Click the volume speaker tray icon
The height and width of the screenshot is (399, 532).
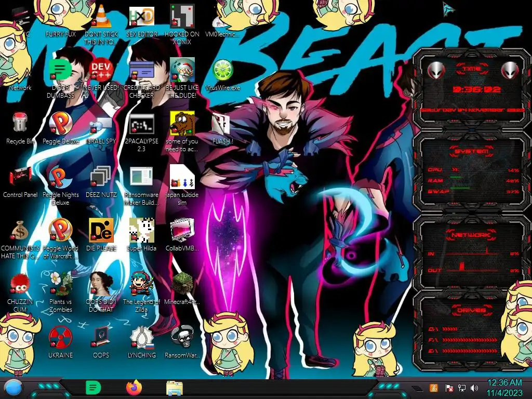tap(474, 388)
